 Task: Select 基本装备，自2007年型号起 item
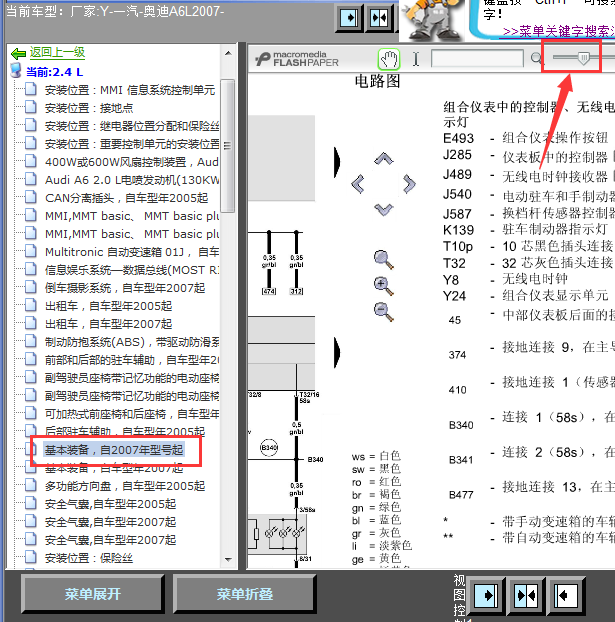pyautogui.click(x=114, y=450)
